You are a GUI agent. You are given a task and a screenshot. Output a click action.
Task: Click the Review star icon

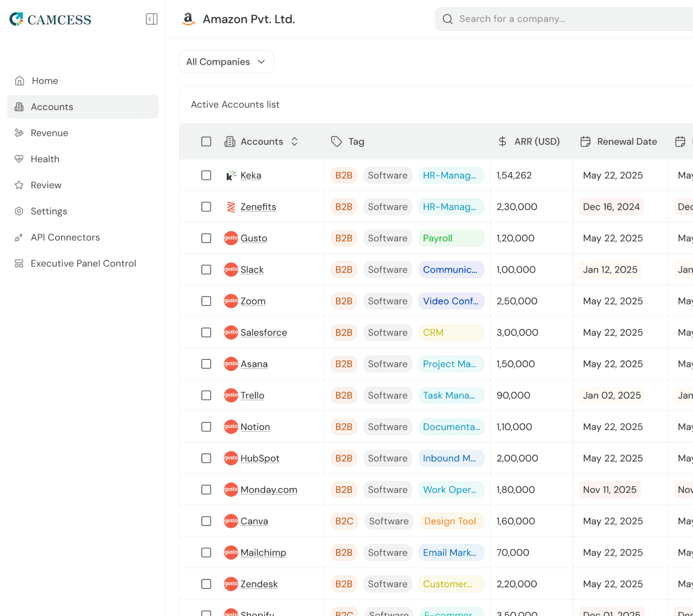click(19, 185)
